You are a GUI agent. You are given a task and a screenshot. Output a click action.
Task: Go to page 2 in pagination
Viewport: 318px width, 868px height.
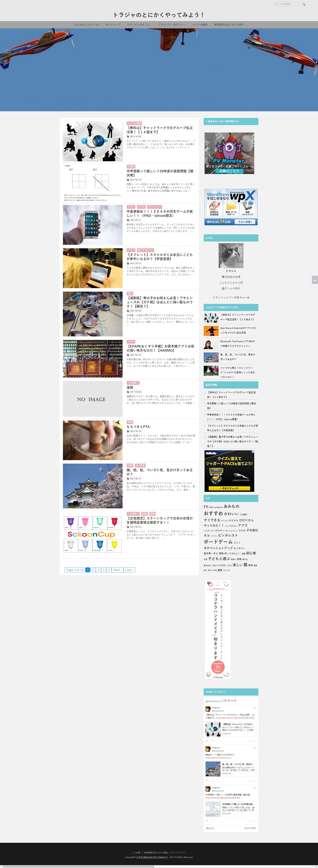(93, 570)
